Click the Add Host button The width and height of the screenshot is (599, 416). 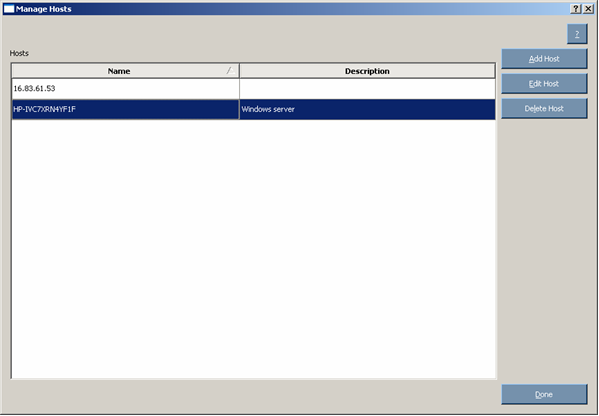tap(544, 59)
